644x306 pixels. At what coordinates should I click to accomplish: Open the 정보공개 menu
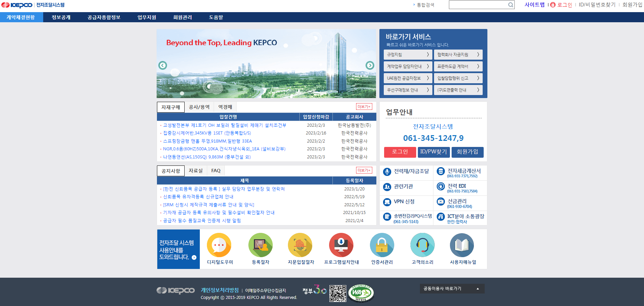61,17
